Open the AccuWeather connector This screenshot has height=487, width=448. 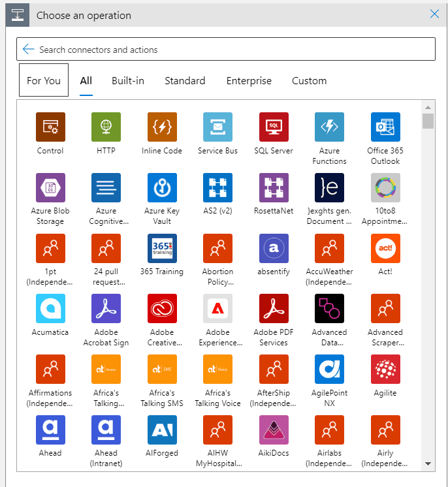point(329,248)
